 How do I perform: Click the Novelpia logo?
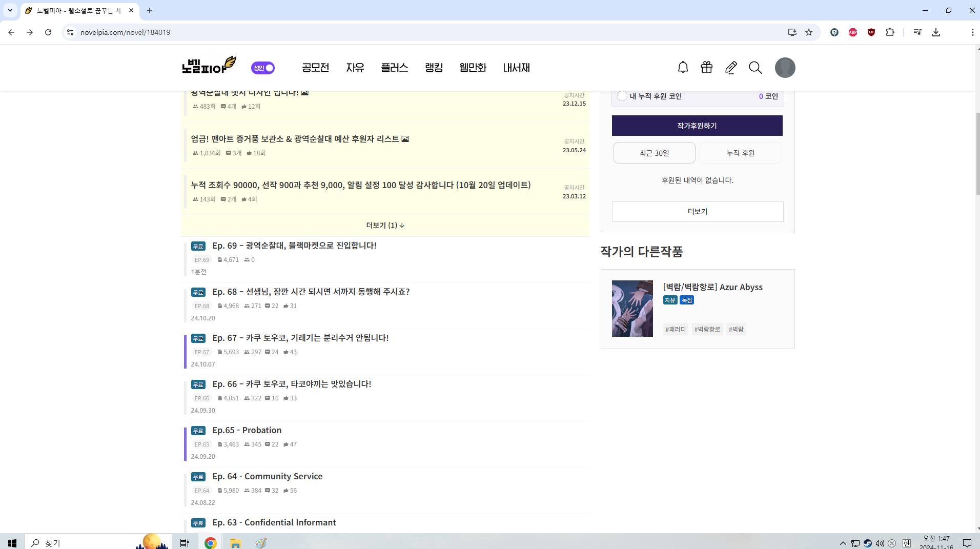tap(209, 66)
